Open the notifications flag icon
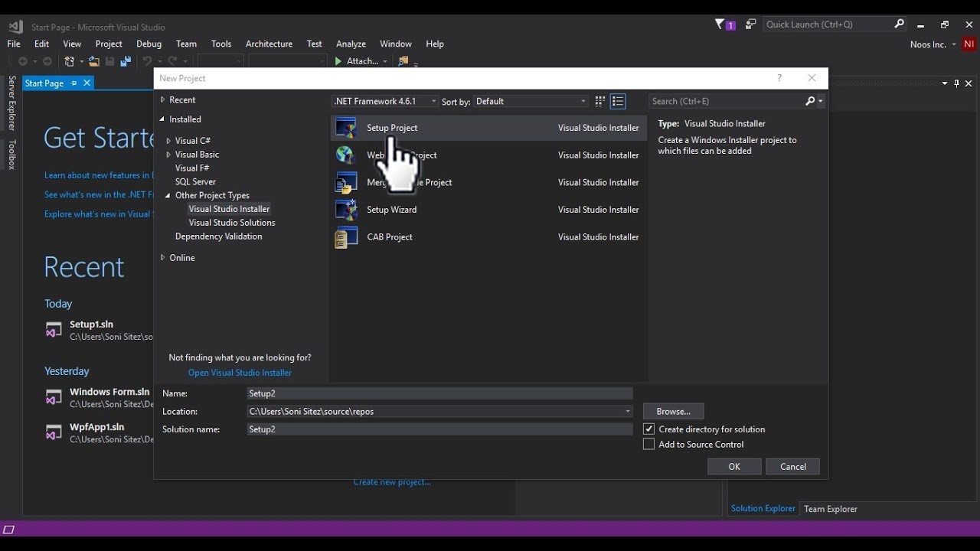The width and height of the screenshot is (980, 551). click(x=720, y=24)
